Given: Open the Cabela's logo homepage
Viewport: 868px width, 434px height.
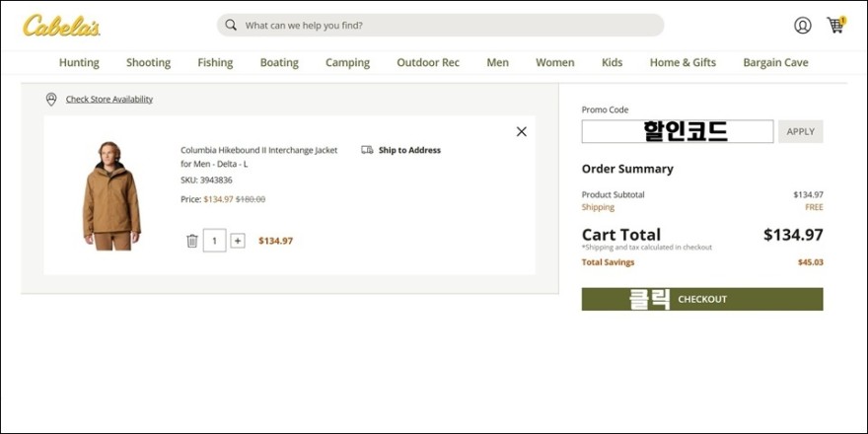Looking at the screenshot, I should point(61,26).
